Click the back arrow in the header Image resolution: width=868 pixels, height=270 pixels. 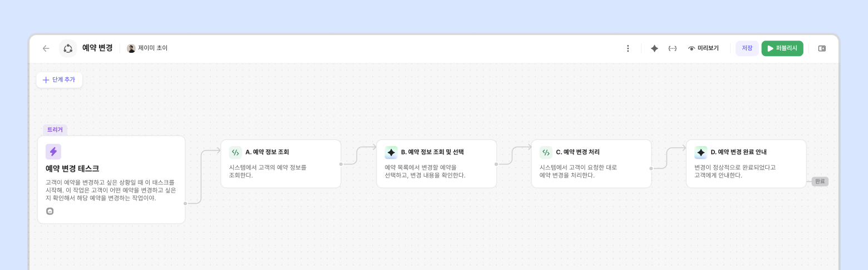(46, 48)
